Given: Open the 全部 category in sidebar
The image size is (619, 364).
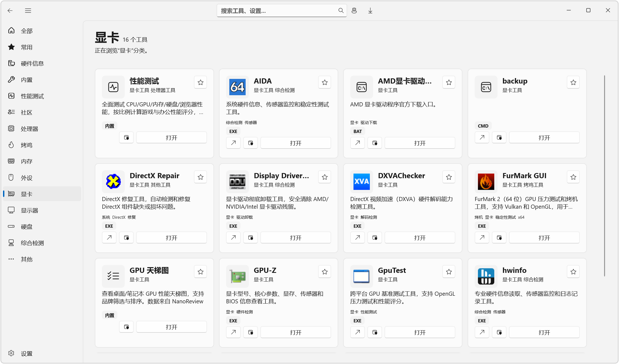Looking at the screenshot, I should (x=42, y=31).
